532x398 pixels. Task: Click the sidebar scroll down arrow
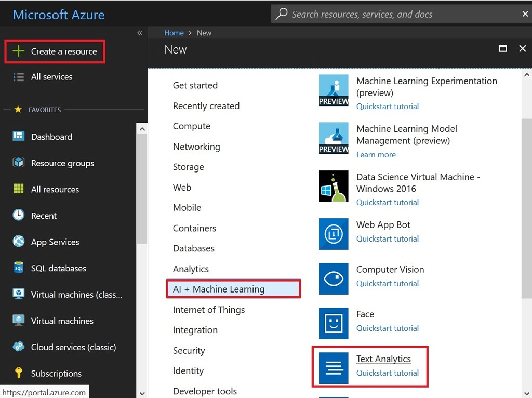point(142,394)
